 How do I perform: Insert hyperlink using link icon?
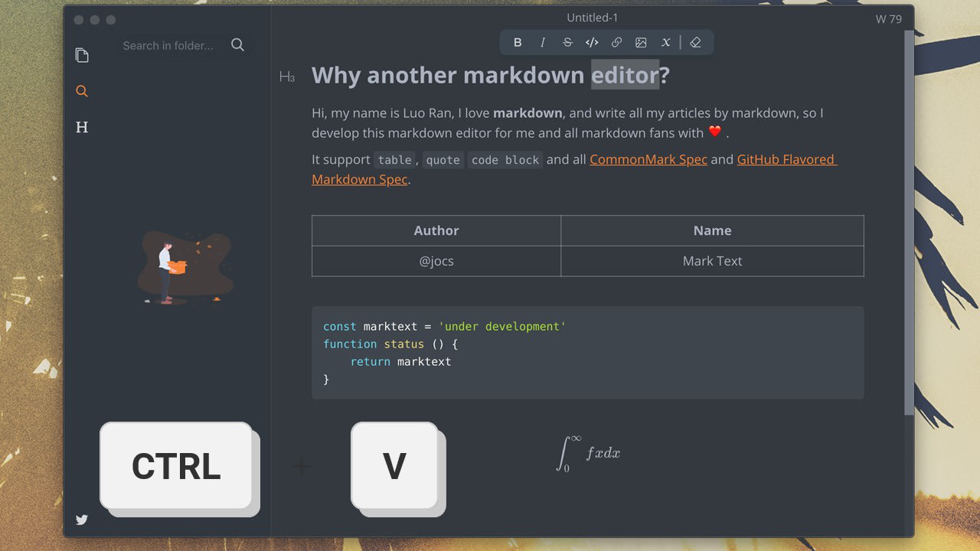click(616, 43)
